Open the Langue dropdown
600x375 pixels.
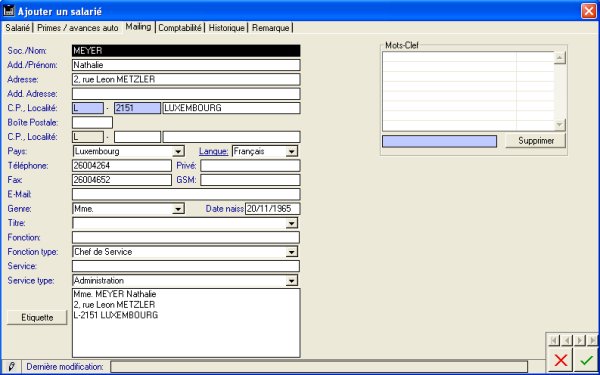[292, 152]
